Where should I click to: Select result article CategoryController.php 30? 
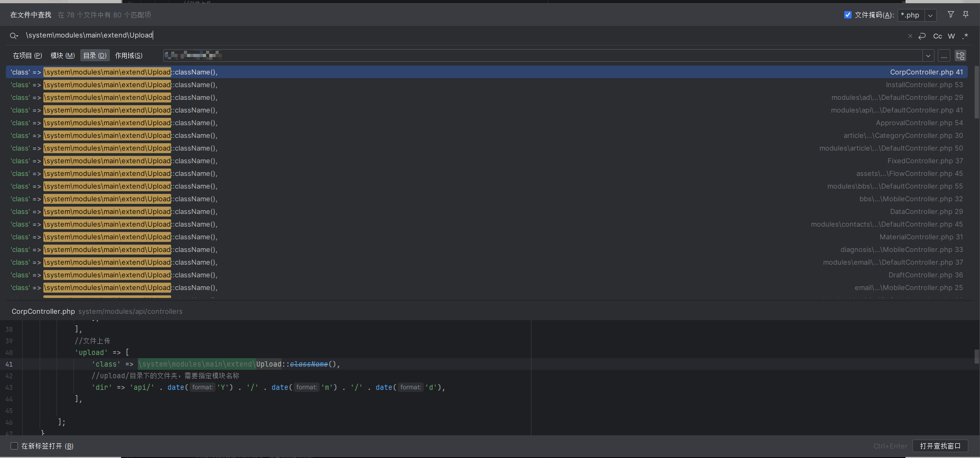487,135
